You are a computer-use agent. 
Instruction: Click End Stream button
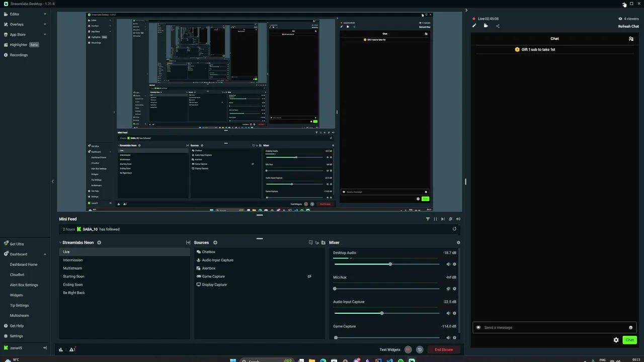pyautogui.click(x=444, y=350)
